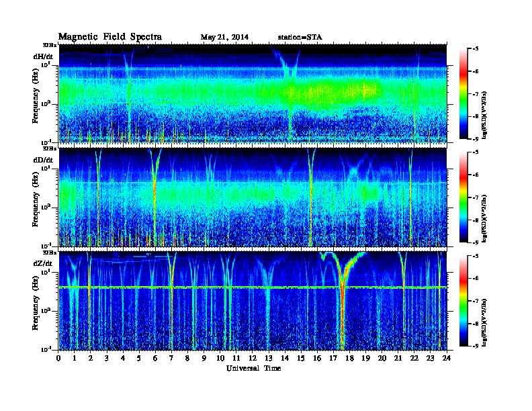Click hour 18 on the time axis
The height and width of the screenshot is (411, 532).
[x=350, y=358]
